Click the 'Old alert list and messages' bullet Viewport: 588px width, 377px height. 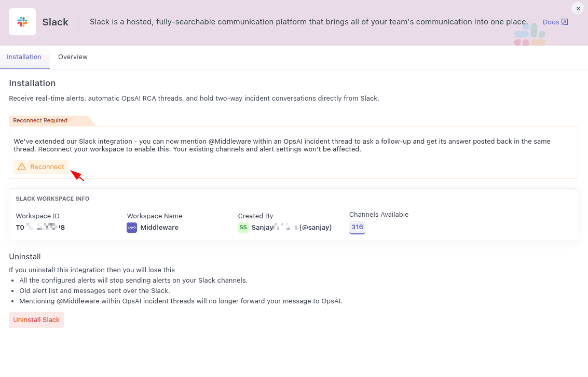(x=94, y=291)
